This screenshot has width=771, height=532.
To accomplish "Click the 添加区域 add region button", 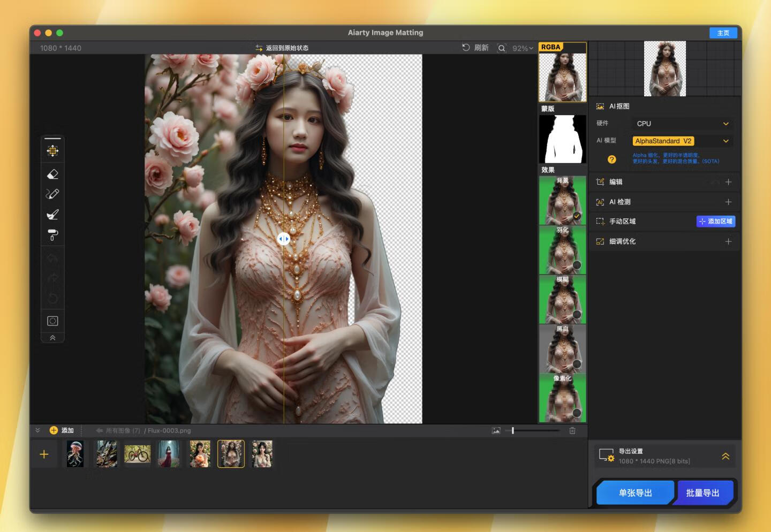I will pyautogui.click(x=716, y=221).
